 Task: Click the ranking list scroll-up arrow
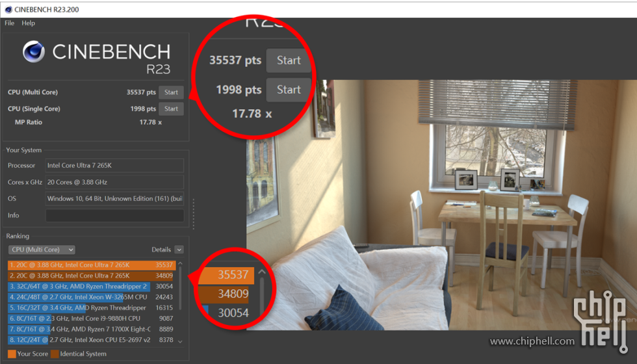point(180,263)
